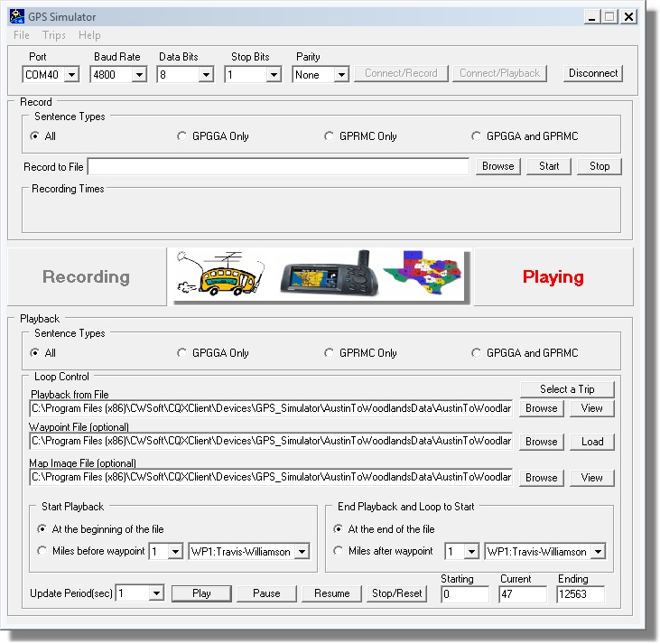The width and height of the screenshot is (660, 644).
Task: Click the Playback from File path field
Action: click(271, 408)
